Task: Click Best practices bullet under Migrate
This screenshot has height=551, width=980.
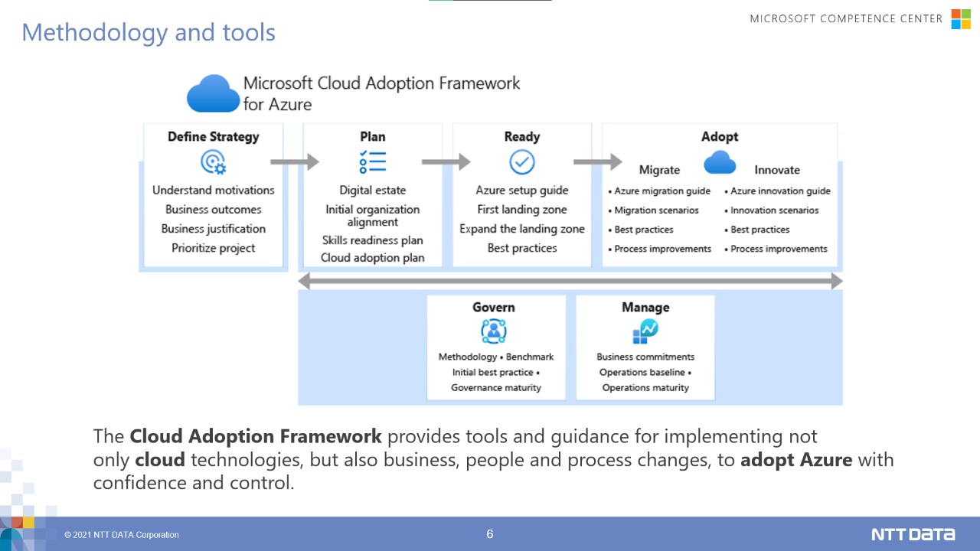Action: (x=641, y=230)
